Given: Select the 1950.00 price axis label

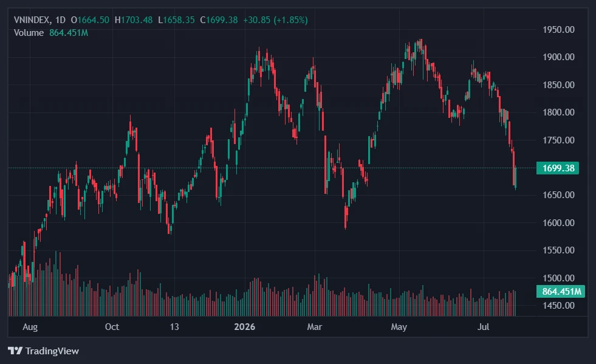Looking at the screenshot, I should (x=558, y=29).
